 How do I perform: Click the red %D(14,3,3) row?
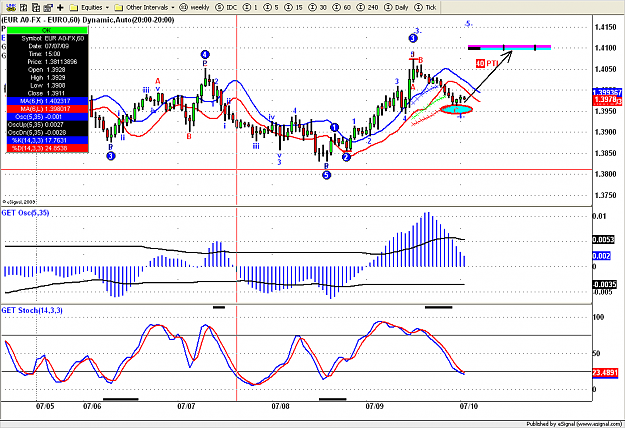pyautogui.click(x=47, y=148)
